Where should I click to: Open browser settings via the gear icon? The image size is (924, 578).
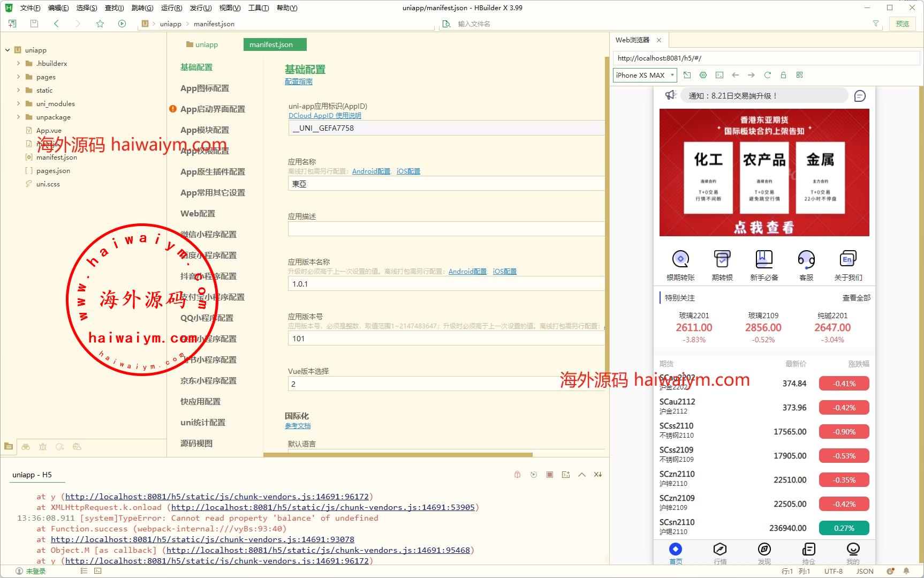703,75
